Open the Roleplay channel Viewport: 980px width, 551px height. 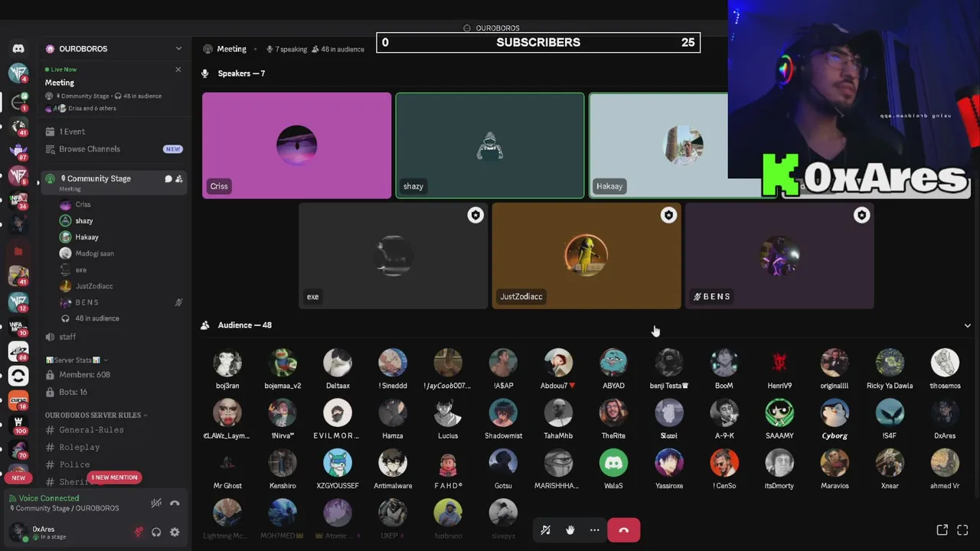(x=113, y=447)
